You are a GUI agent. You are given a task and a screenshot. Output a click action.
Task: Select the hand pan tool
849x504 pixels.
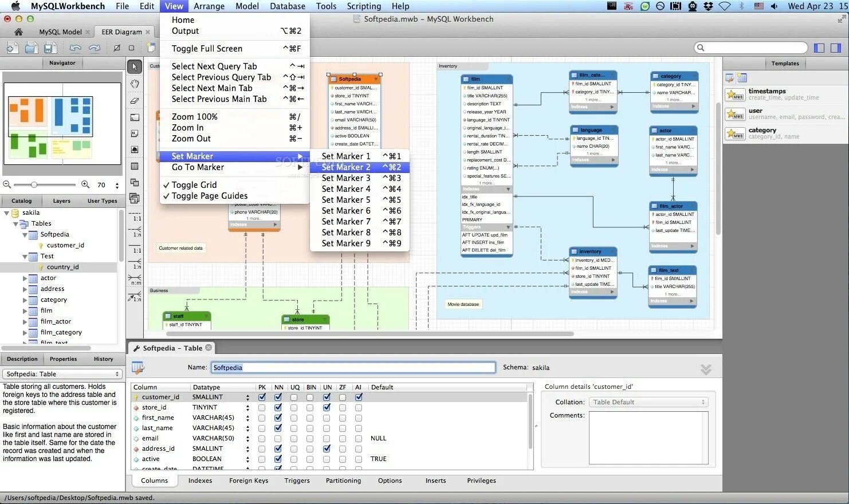click(x=135, y=84)
